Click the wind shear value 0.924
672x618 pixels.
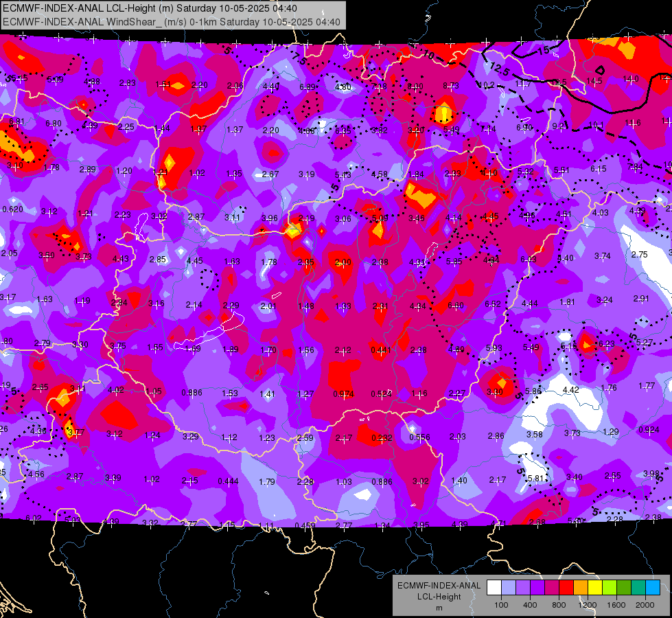[x=649, y=429]
